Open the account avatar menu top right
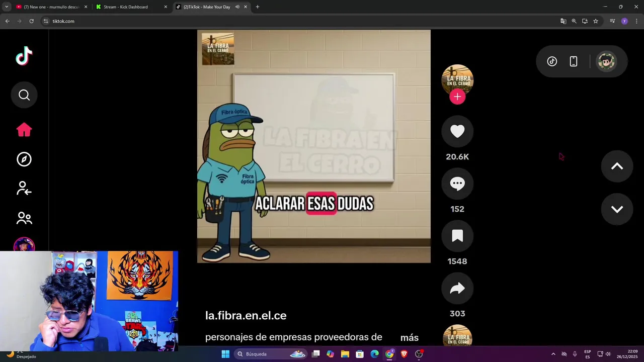Viewport: 644px width, 362px height. pos(606,61)
